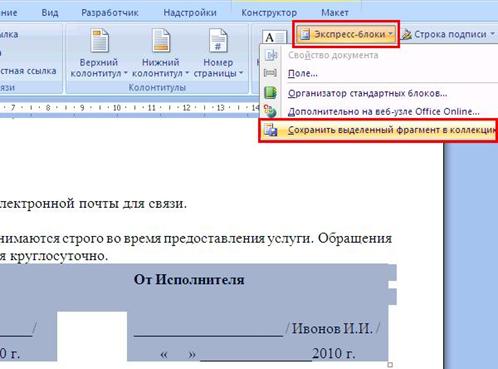This screenshot has height=369, width=498.
Task: Open the Экспресс-блоки dropdown button
Action: tap(346, 34)
